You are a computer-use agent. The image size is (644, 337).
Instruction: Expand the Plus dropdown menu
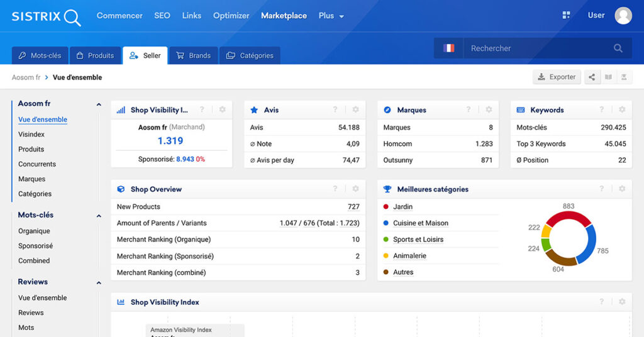(x=331, y=16)
